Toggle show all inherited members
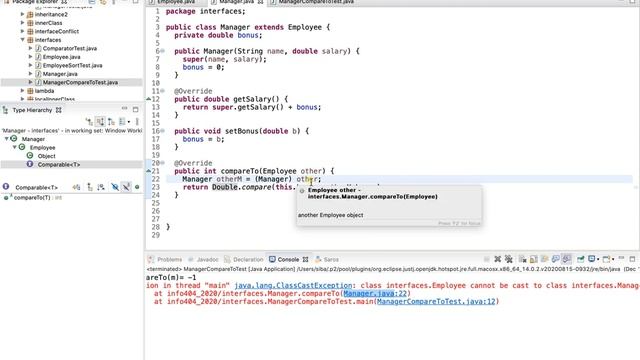Image resolution: width=640 pixels, height=360 pixels. coord(90,187)
